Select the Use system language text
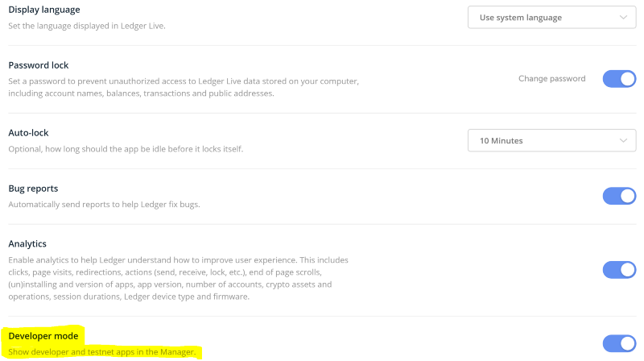 click(x=520, y=18)
